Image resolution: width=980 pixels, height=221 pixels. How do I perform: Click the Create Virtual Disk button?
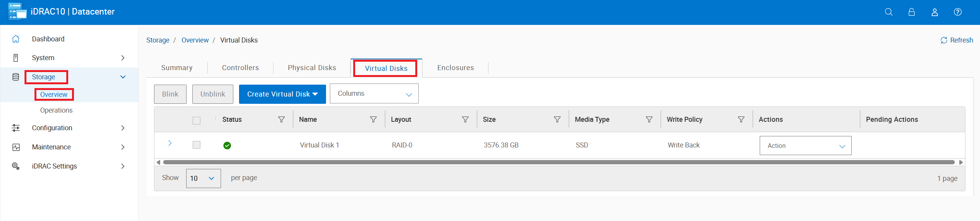click(282, 94)
